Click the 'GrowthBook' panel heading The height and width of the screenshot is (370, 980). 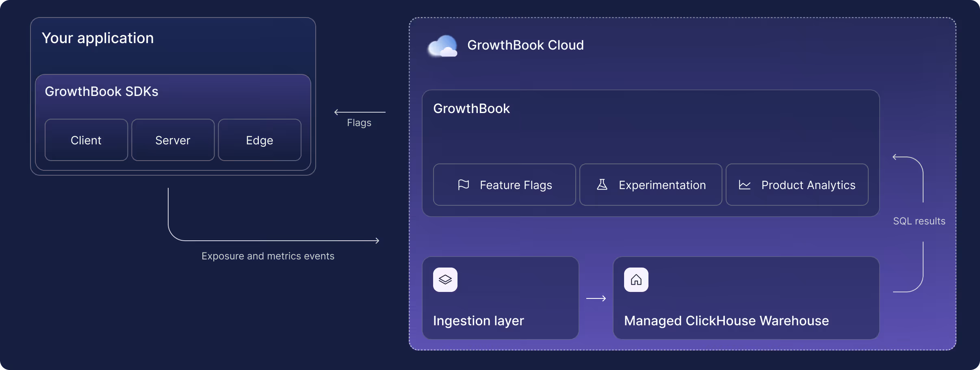472,109
